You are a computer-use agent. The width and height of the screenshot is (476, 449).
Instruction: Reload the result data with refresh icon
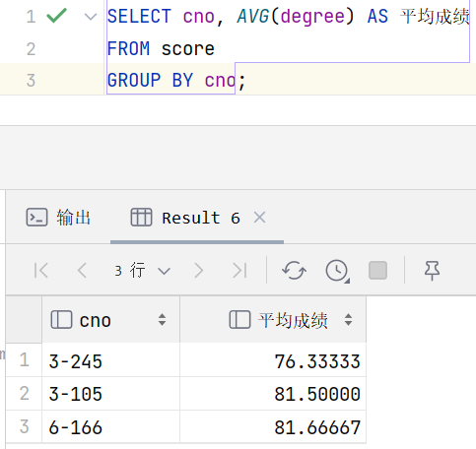point(294,271)
